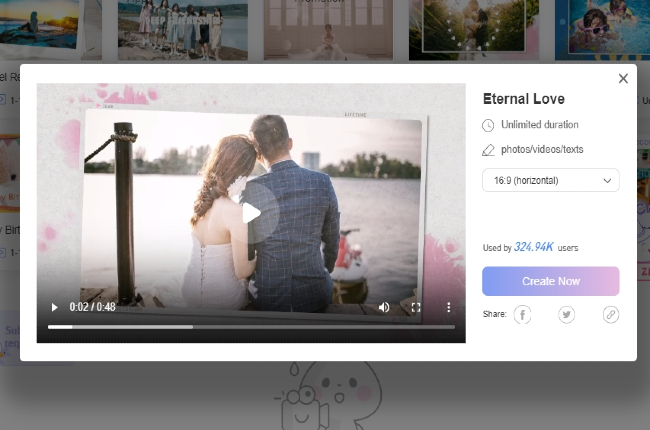This screenshot has height=430, width=650.
Task: Click the 324.94K users count
Action: pos(534,247)
